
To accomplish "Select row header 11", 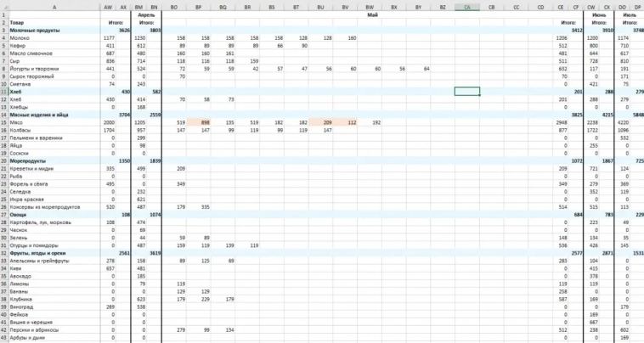I will [x=4, y=92].
